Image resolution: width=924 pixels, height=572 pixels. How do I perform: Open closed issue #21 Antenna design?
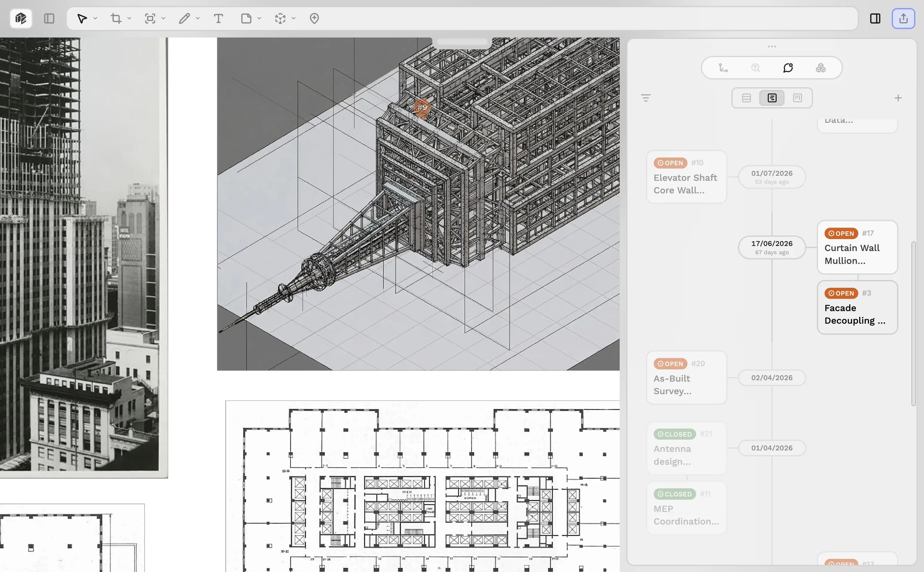click(x=687, y=448)
